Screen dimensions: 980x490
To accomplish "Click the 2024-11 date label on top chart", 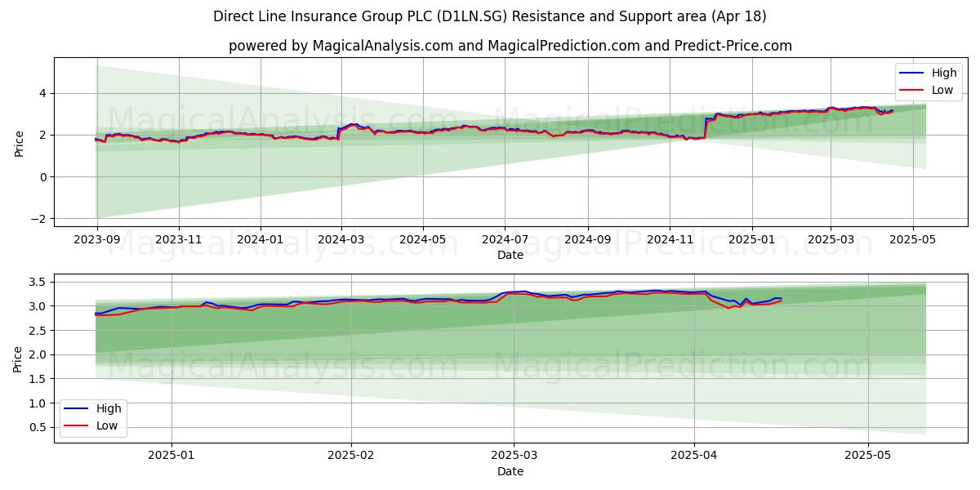I will tap(670, 240).
